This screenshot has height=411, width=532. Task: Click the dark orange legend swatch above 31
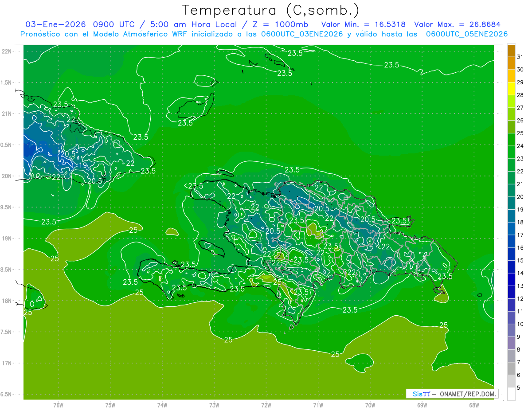coord(511,51)
